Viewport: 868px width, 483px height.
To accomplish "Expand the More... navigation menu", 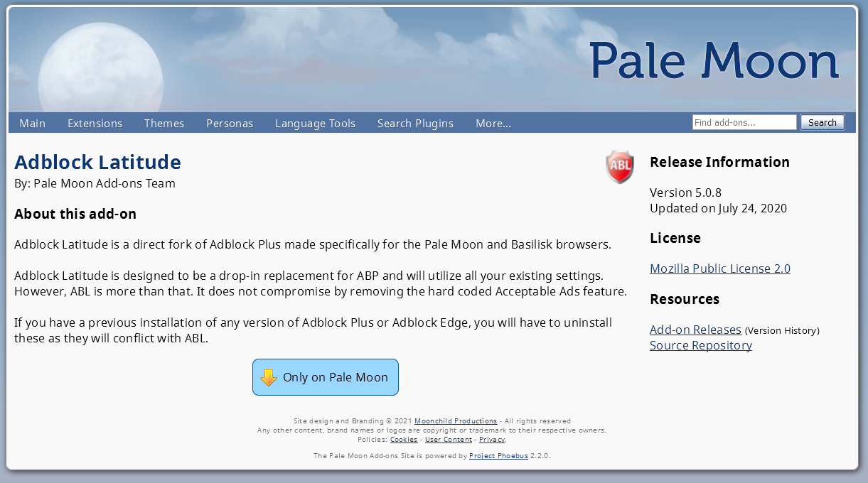I will tap(493, 123).
